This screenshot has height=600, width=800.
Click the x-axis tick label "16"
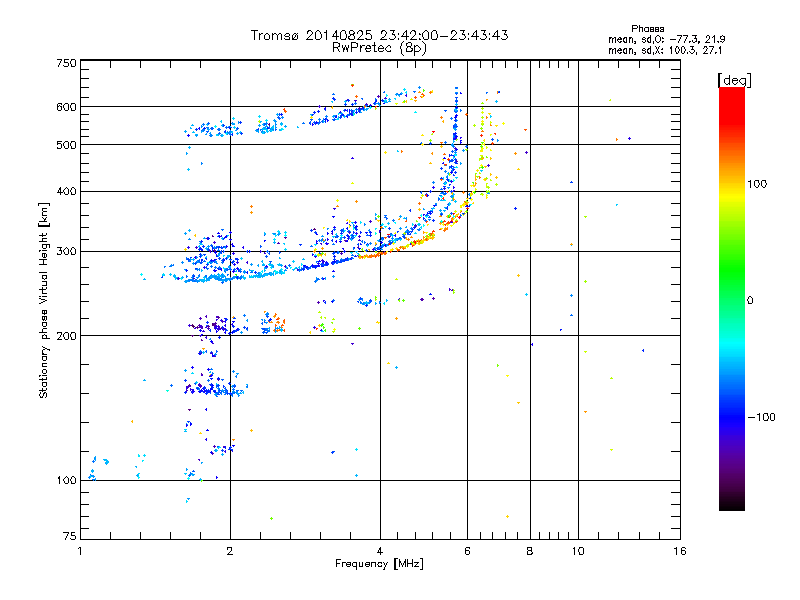tap(680, 551)
